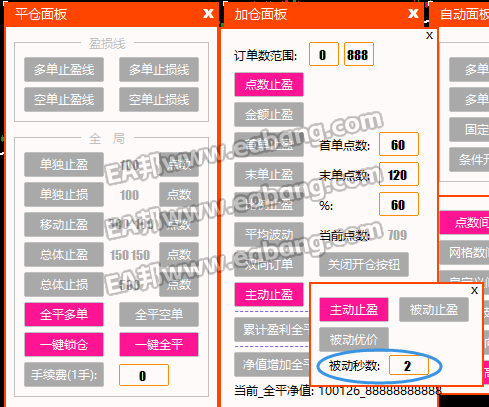Click the 当前_全平净值 text line
This screenshot has width=489, height=407.
click(338, 390)
